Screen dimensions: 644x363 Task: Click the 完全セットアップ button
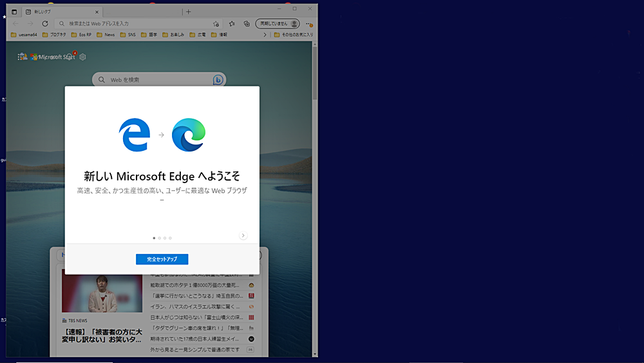[162, 259]
